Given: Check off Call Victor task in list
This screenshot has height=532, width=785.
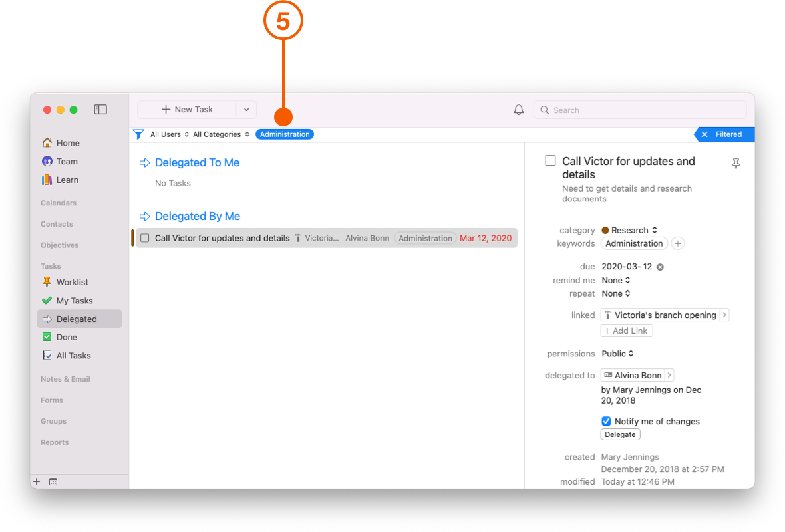Looking at the screenshot, I should click(145, 238).
